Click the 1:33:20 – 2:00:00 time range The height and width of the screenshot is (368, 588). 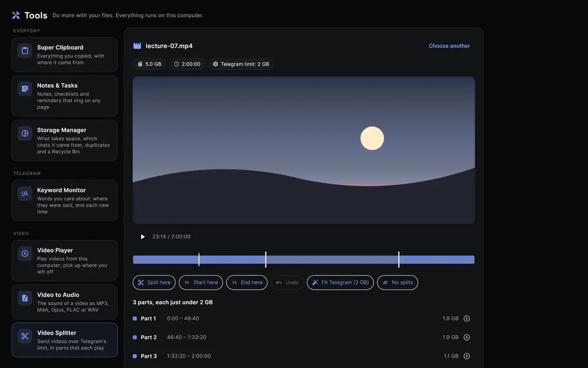(189, 356)
